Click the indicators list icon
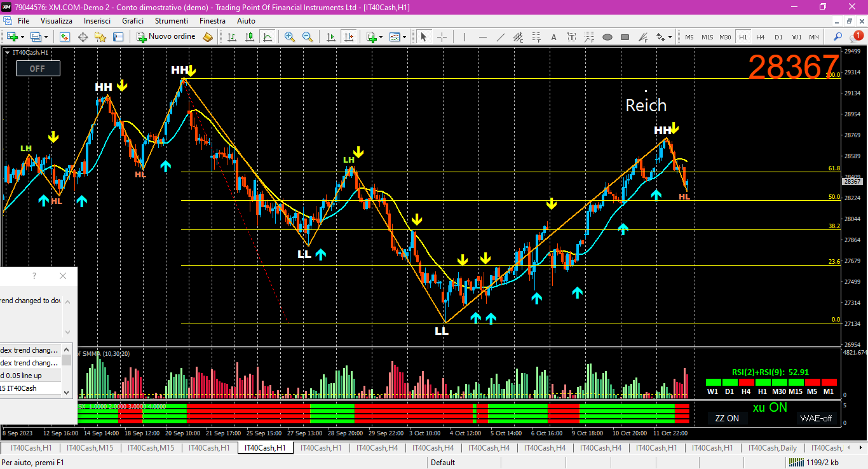Screen dimensions: 868x469 (x=371, y=37)
